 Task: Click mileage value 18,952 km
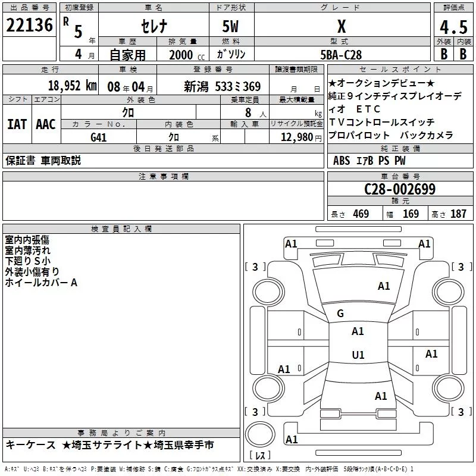(x=72, y=86)
